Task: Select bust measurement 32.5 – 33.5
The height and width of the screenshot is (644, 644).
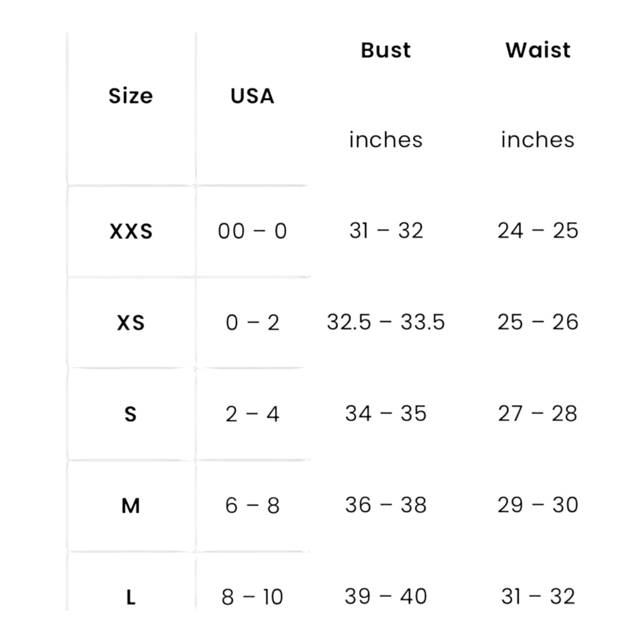Action: 386,322
